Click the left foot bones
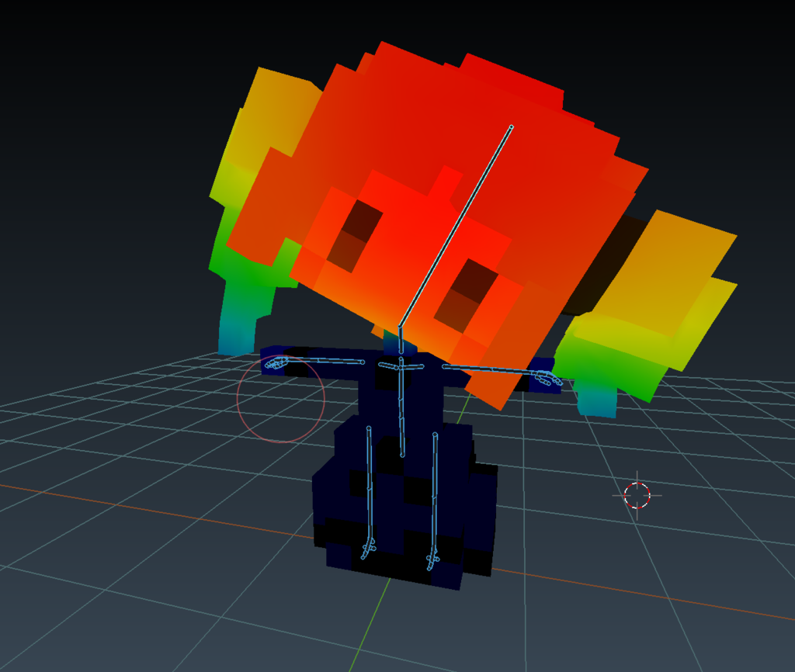 368,549
